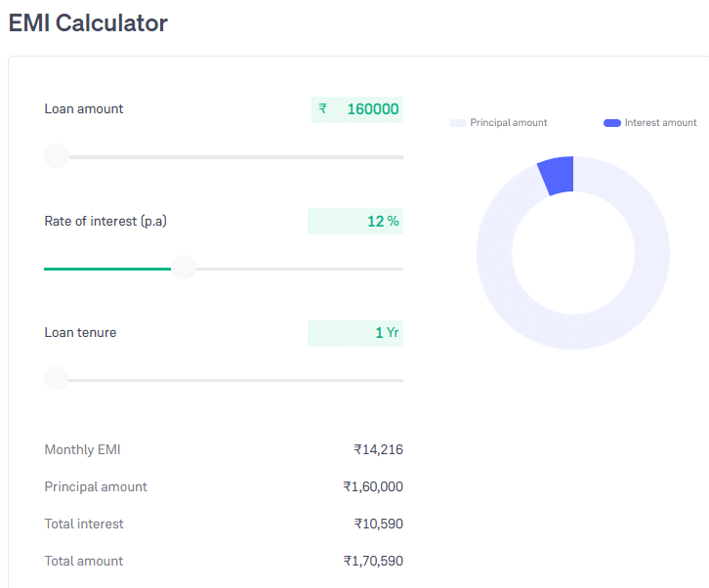
Task: Toggle the Interest amount legend label
Action: pyautogui.click(x=660, y=123)
